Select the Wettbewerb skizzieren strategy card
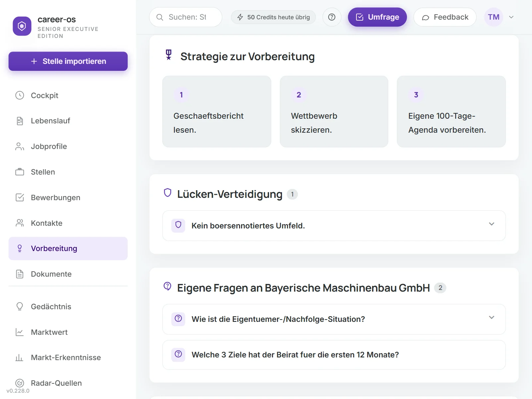Image resolution: width=532 pixels, height=399 pixels. pyautogui.click(x=334, y=111)
